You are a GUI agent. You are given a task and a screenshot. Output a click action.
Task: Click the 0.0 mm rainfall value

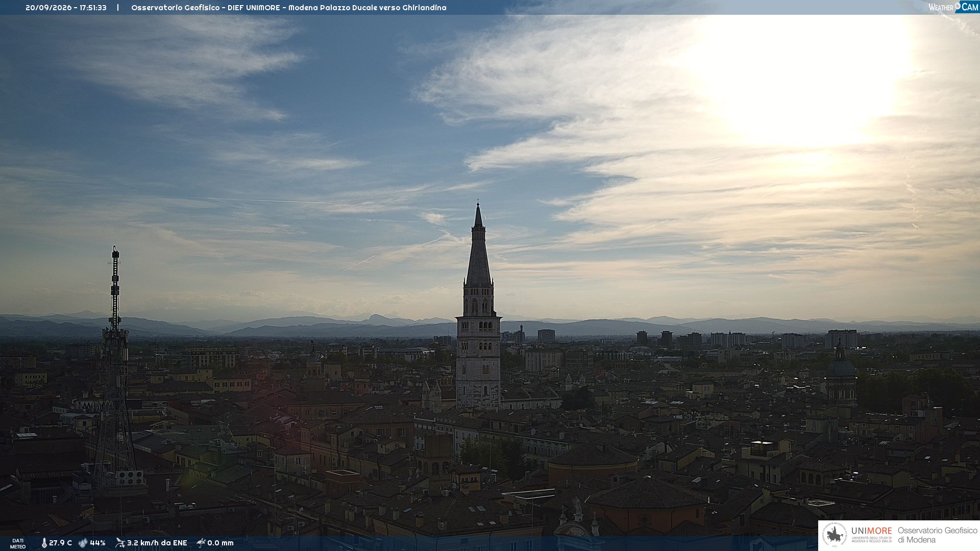pyautogui.click(x=220, y=543)
